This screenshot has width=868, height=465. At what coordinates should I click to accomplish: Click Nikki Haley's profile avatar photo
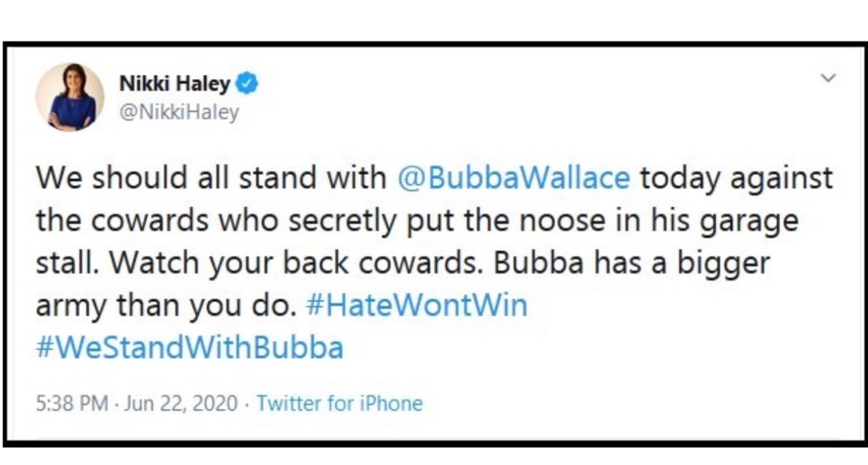(70, 97)
